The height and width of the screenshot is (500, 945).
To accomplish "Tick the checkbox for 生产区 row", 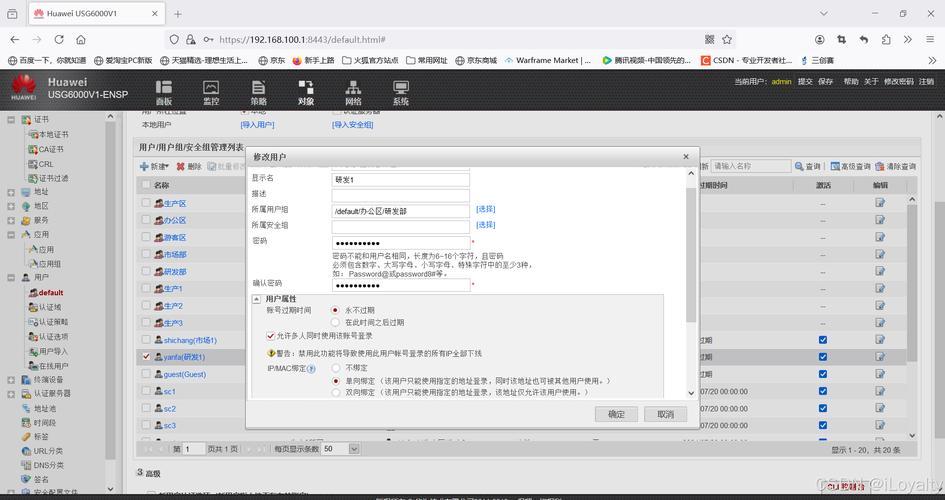I will click(x=146, y=203).
